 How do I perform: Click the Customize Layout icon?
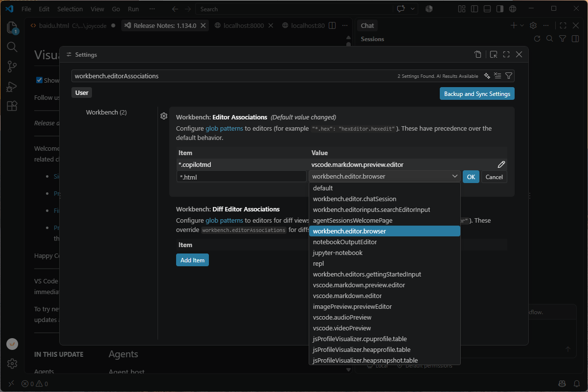point(462,9)
